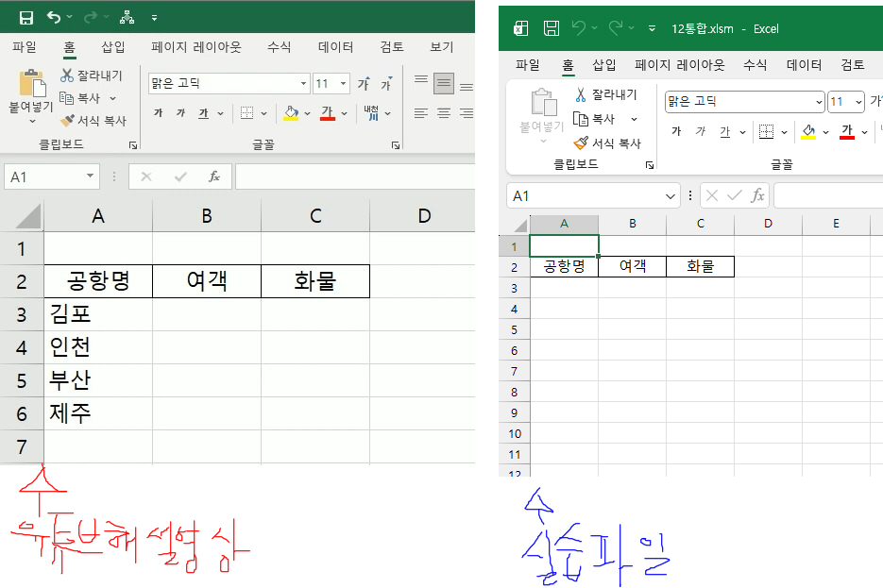Click increase font size icon in left window

(x=364, y=84)
